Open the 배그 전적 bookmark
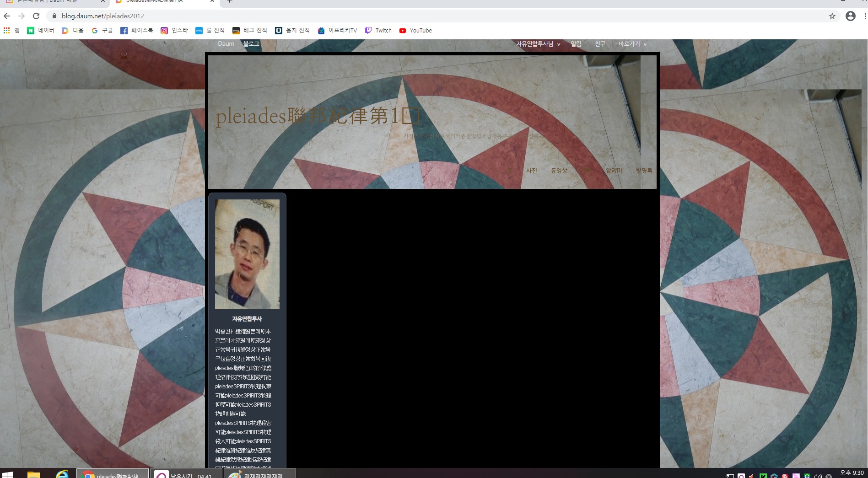Screen dimensions: 868x478 [250, 31]
